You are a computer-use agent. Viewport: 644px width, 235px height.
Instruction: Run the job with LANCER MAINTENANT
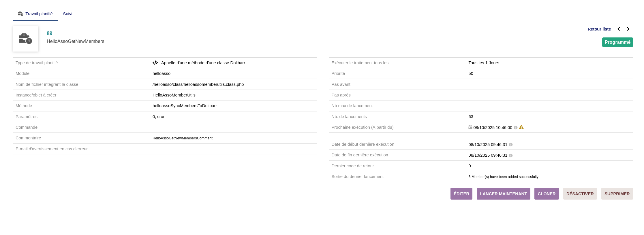pos(503,194)
